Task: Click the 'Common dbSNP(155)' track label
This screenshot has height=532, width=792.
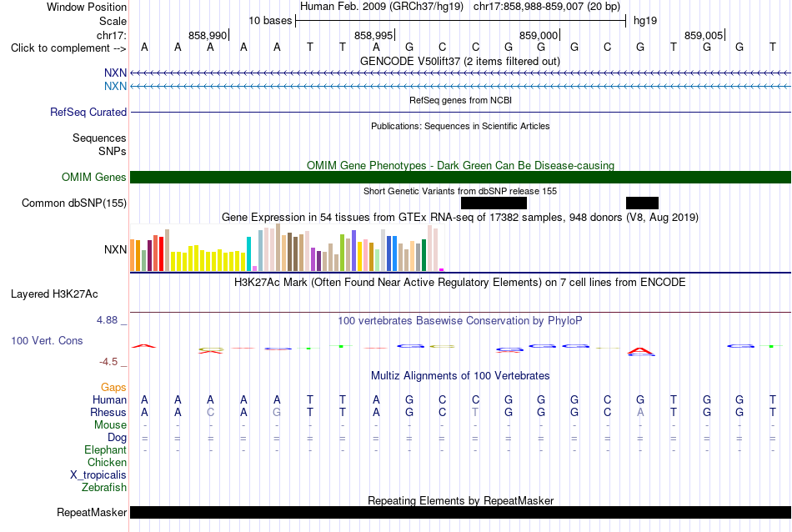Action: pos(74,203)
